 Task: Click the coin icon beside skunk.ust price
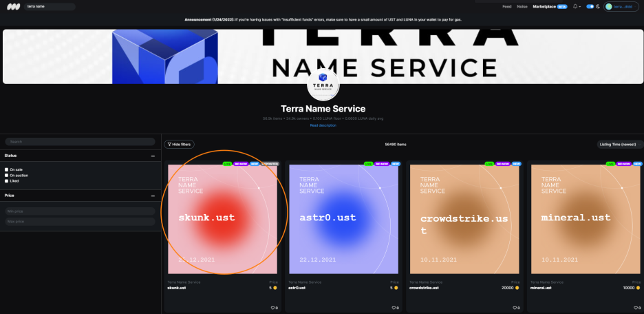275,288
